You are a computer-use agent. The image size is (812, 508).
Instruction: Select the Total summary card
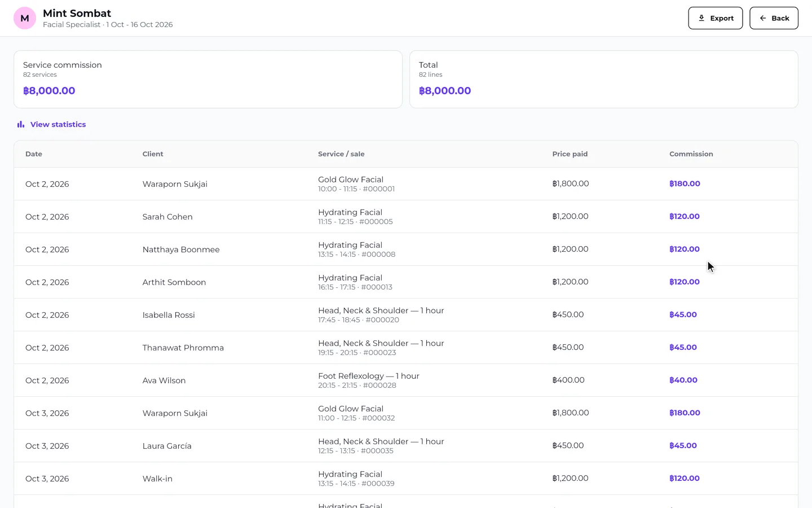[x=604, y=80]
